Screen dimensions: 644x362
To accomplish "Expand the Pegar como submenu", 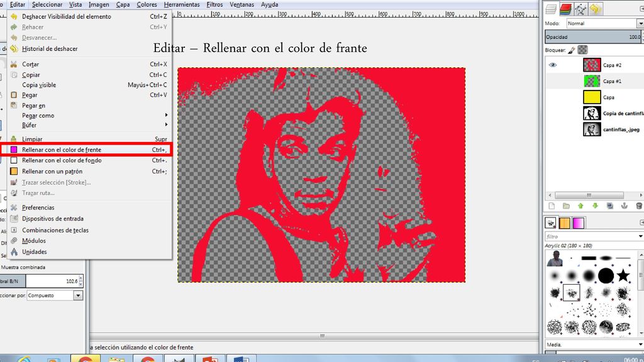I will (x=89, y=116).
